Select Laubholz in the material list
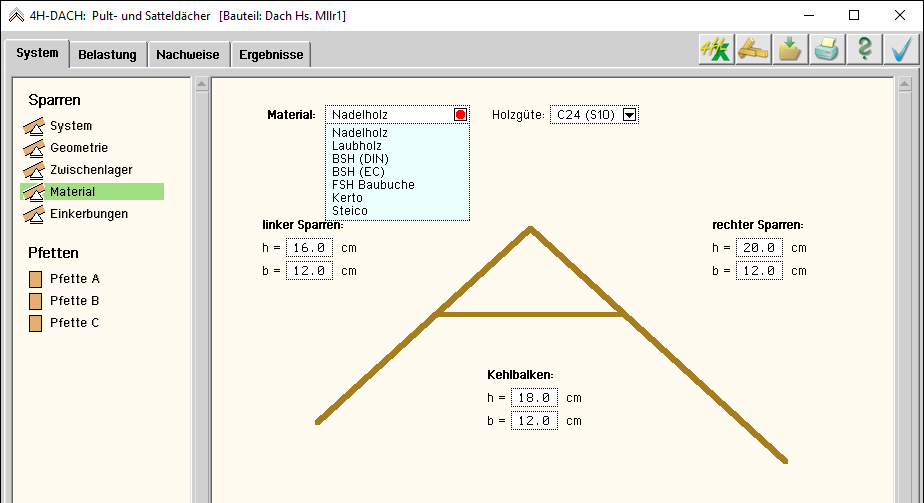Screen dimensions: 924x503 (x=357, y=146)
